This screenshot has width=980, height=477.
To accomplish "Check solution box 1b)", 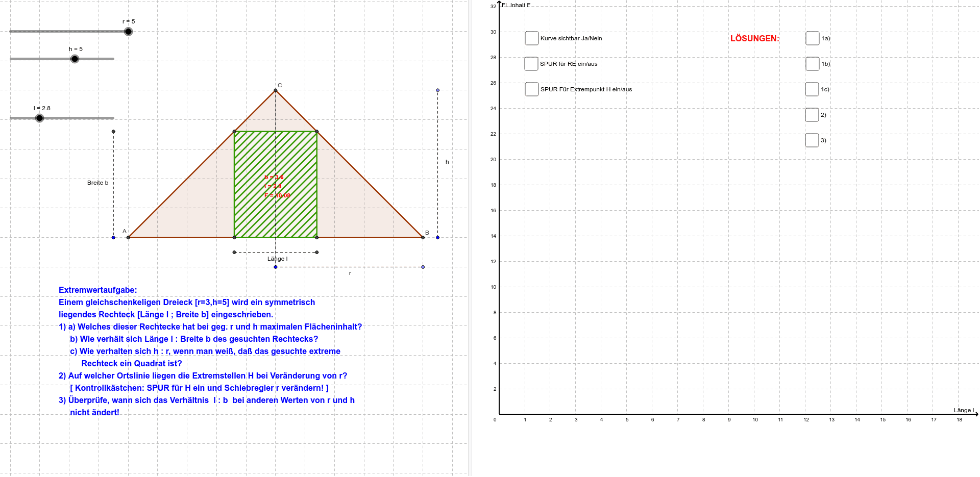I will pos(812,64).
